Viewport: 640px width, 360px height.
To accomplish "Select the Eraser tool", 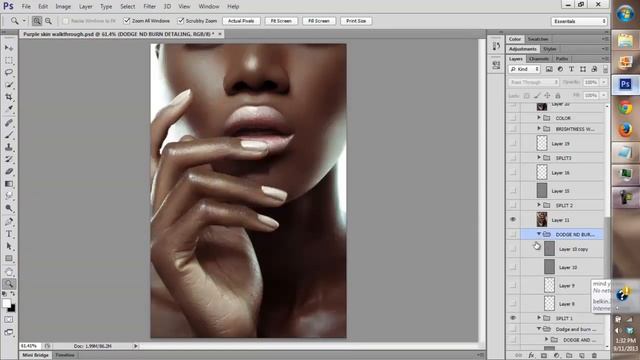I will point(9,171).
